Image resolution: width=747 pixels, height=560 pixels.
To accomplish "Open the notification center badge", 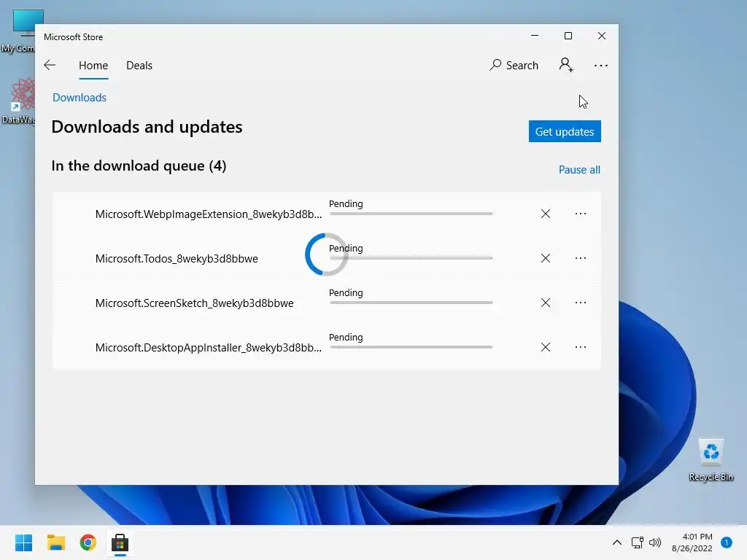I will (727, 542).
